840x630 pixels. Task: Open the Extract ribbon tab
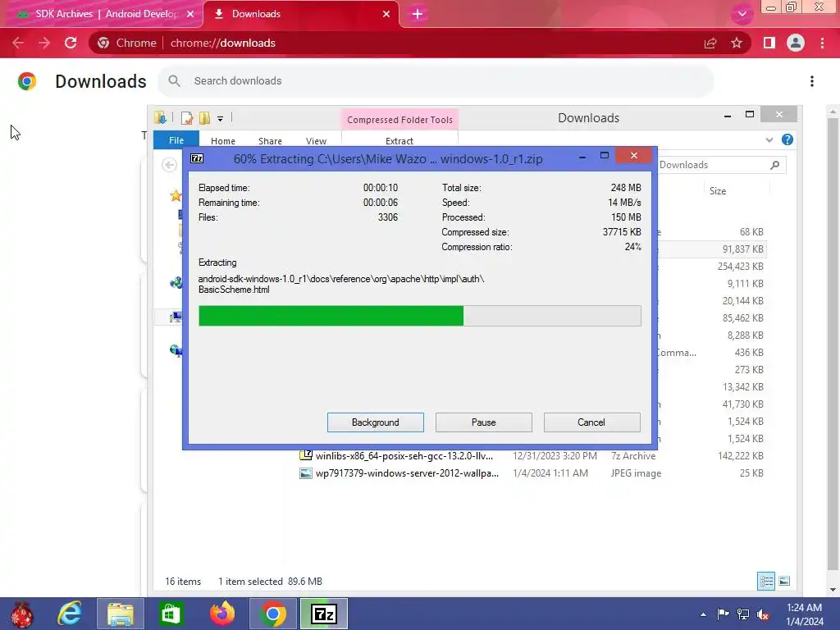tap(399, 141)
